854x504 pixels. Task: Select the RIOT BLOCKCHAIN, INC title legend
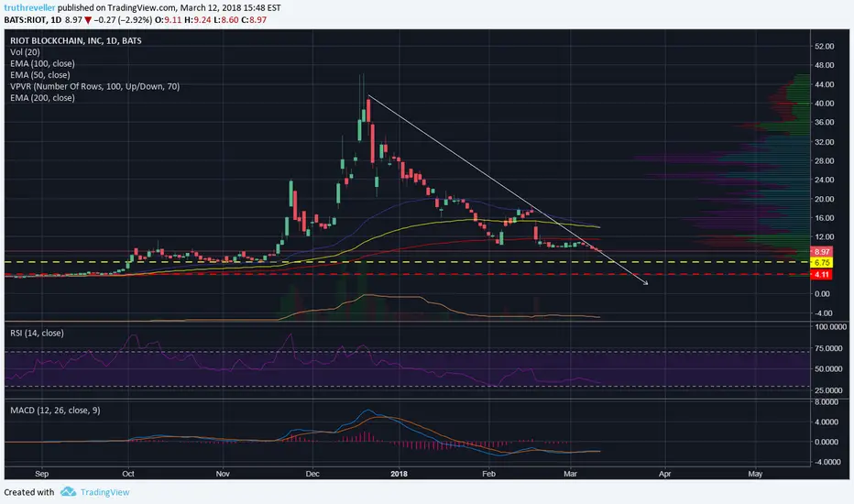coord(76,40)
